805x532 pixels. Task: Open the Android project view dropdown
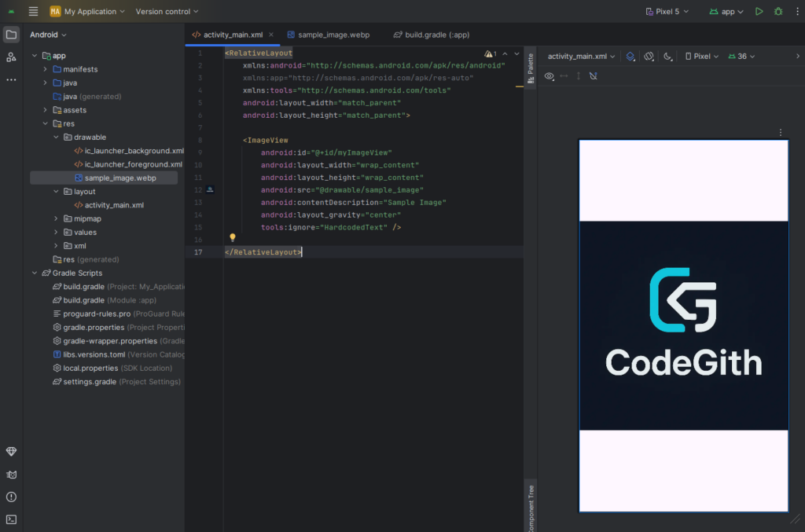pyautogui.click(x=48, y=35)
